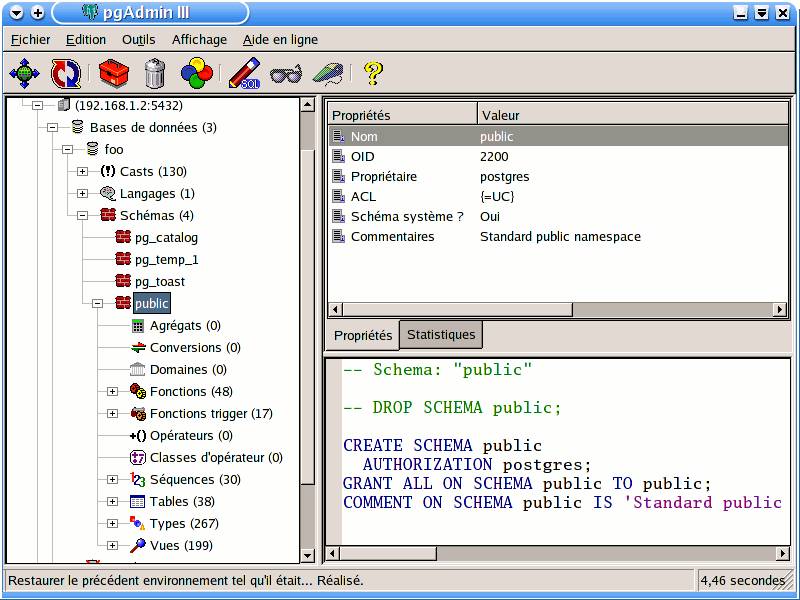
Task: Select the OID property row
Action: coord(558,156)
